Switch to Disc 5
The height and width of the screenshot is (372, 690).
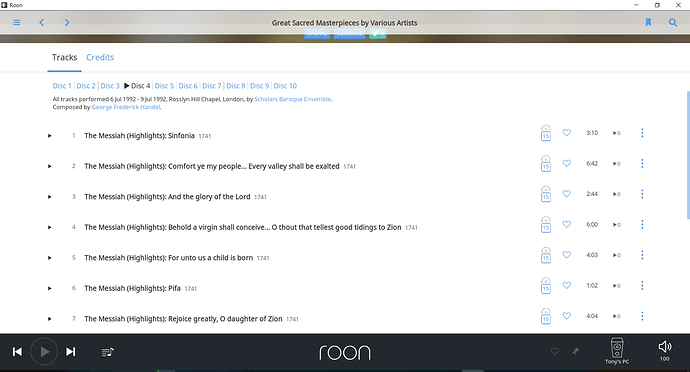[x=164, y=86]
